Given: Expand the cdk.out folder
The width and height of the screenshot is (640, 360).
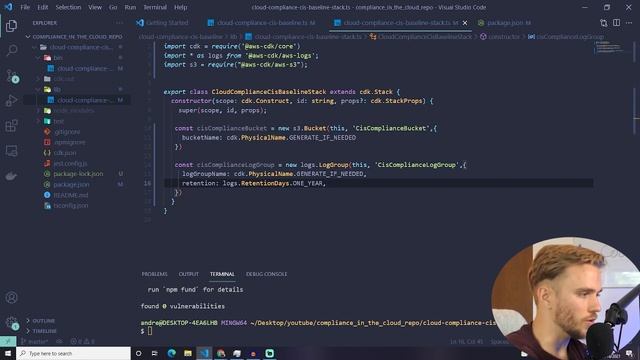Looking at the screenshot, I should coord(77,79).
